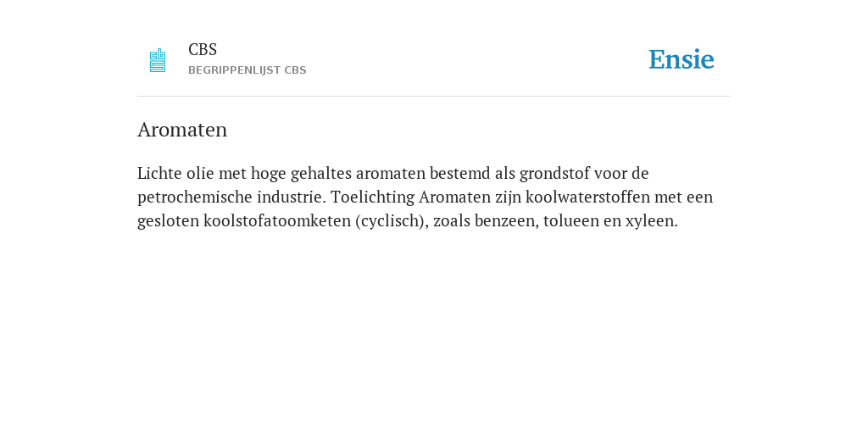Open the Ensie logo link
Image resolution: width=868 pixels, height=434 pixels.
pos(682,59)
